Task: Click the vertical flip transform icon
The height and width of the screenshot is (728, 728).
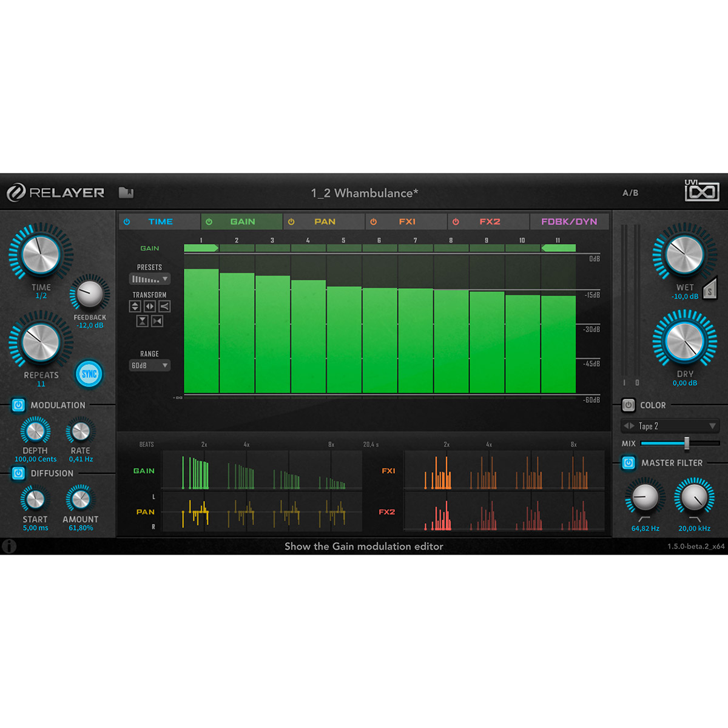Action: click(x=135, y=306)
